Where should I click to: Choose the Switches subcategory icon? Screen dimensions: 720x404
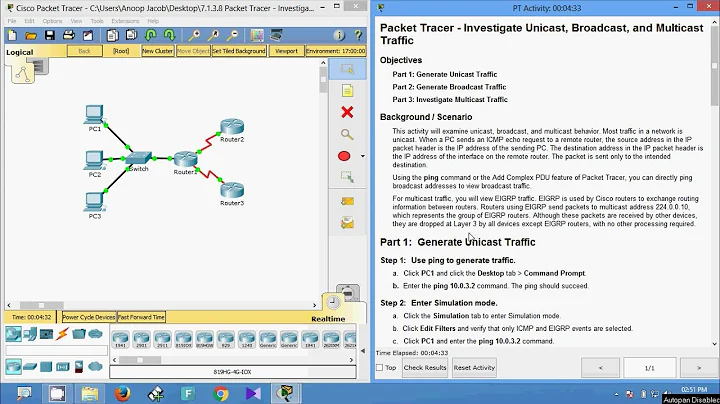click(x=30, y=366)
